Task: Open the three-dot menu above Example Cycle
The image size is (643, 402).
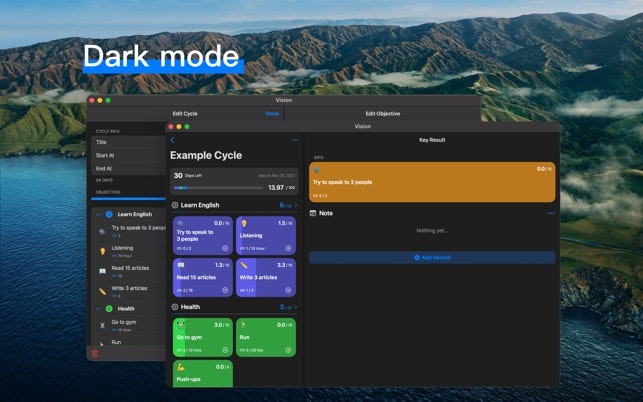Action: pyautogui.click(x=295, y=140)
